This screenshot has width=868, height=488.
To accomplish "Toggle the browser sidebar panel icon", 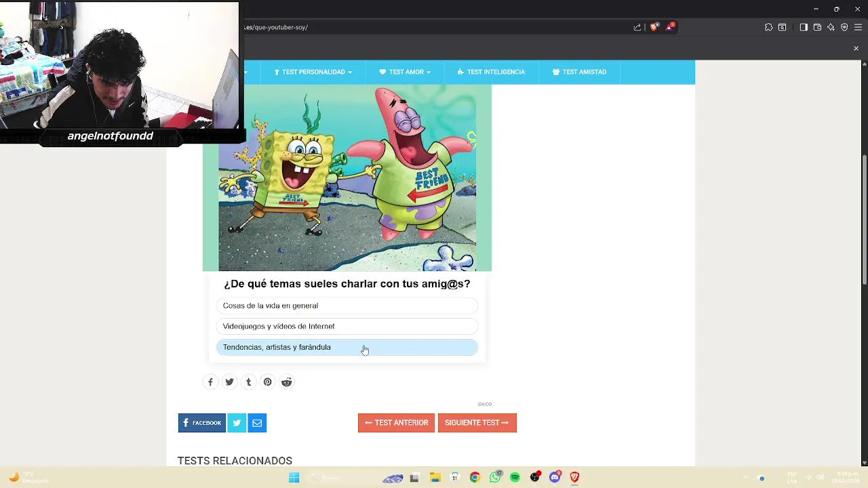I will (x=804, y=27).
